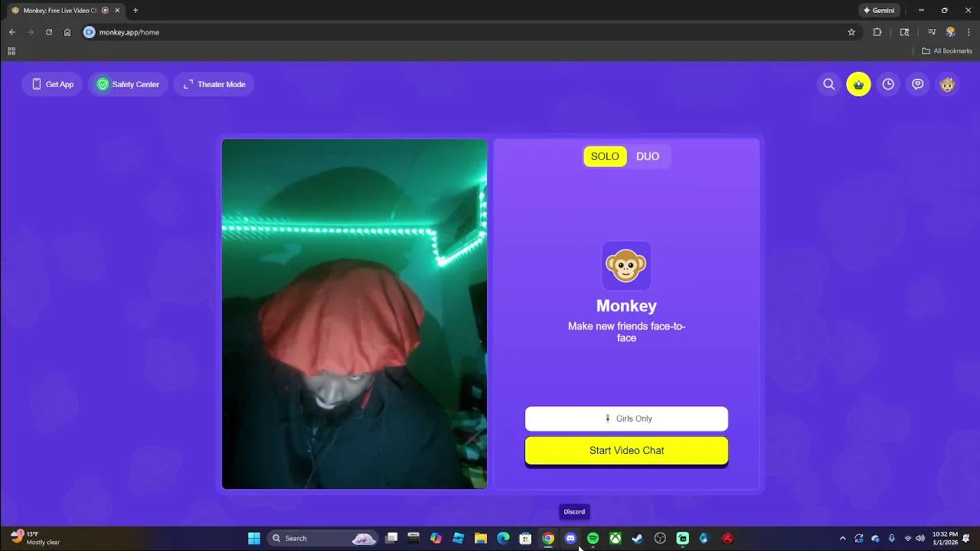Open File Explorer from taskbar
This screenshot has width=980, height=551.
point(481,538)
